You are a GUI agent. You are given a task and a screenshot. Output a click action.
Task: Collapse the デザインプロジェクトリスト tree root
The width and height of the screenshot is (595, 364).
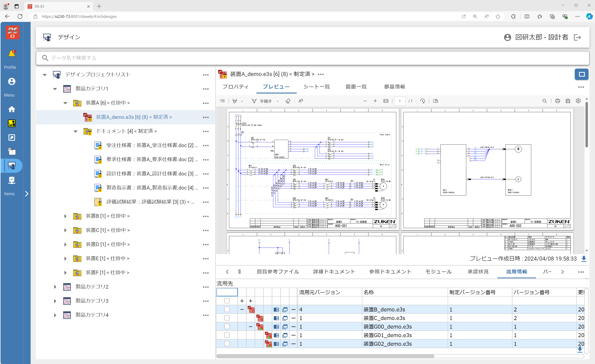[x=45, y=75]
